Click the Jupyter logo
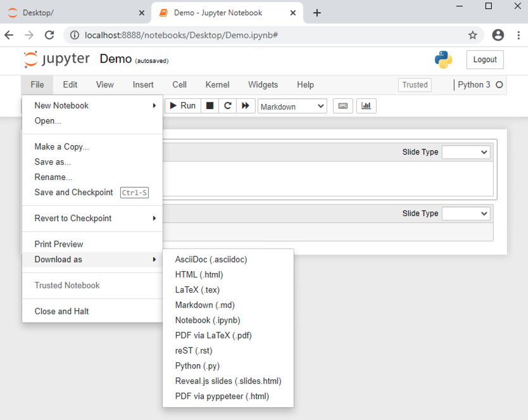 56,60
